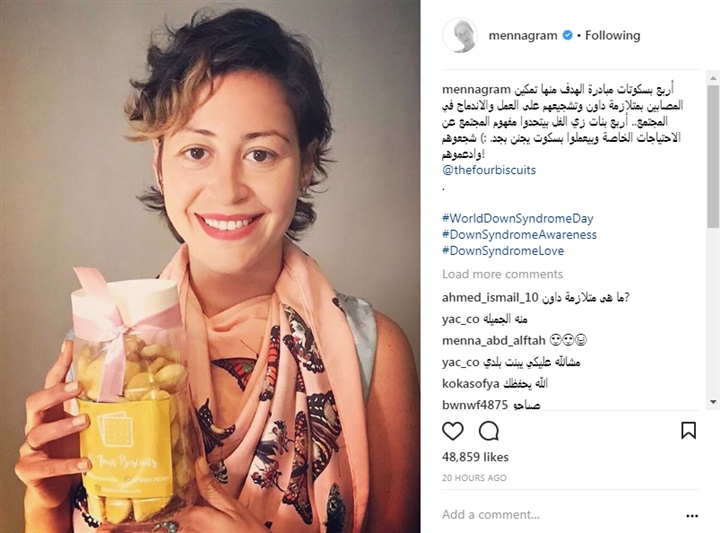Expand Load more comments
This screenshot has width=720, height=533.
point(502,274)
